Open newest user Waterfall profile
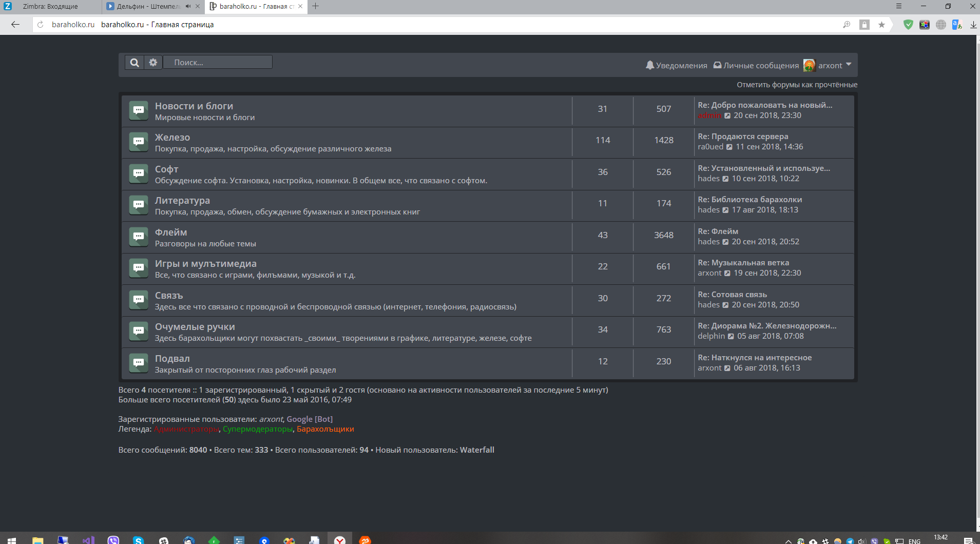This screenshot has height=544, width=980. (x=477, y=450)
